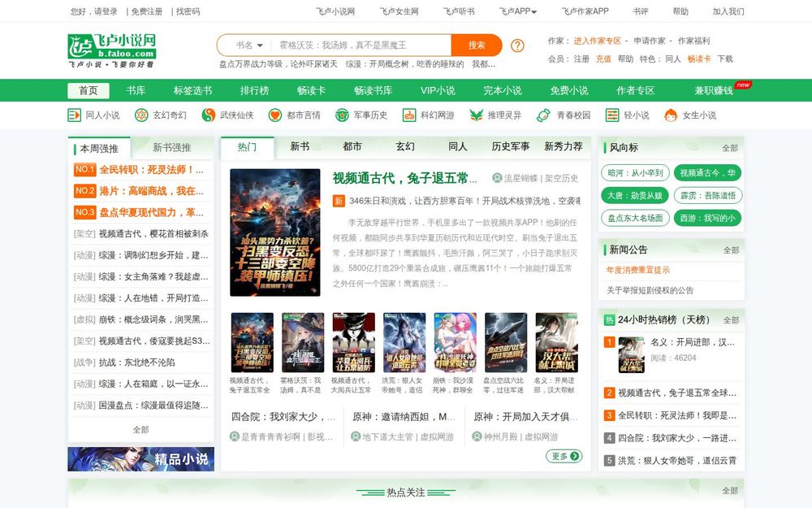Click the 大唐：勋贵从贩 tag
The height and width of the screenshot is (508, 812).
pyautogui.click(x=636, y=195)
